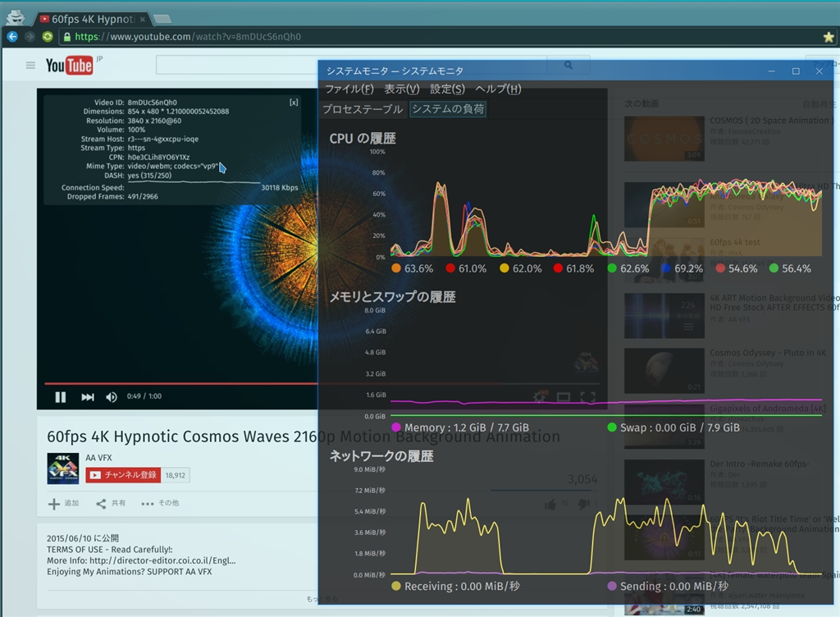
Task: Click the purple Sending legend dot
Action: (612, 586)
